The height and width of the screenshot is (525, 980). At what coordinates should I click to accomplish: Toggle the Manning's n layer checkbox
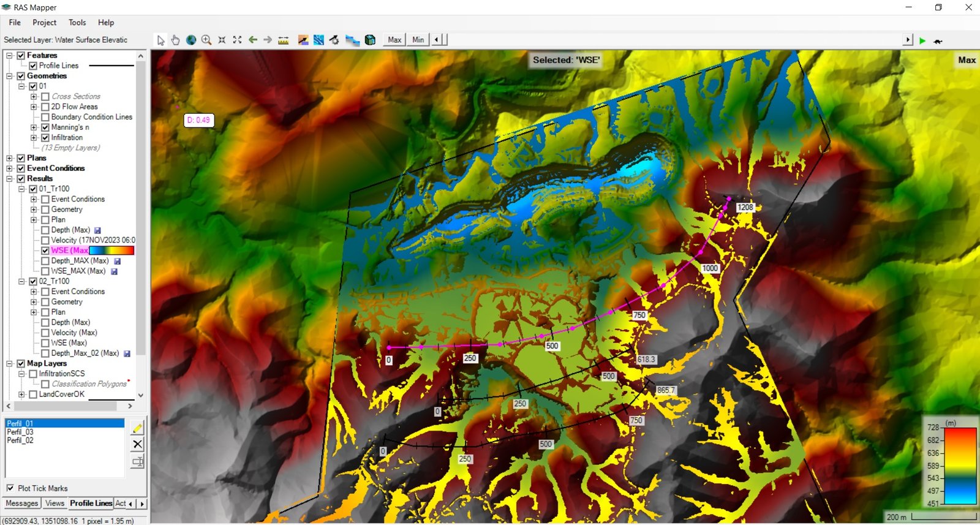pos(45,127)
